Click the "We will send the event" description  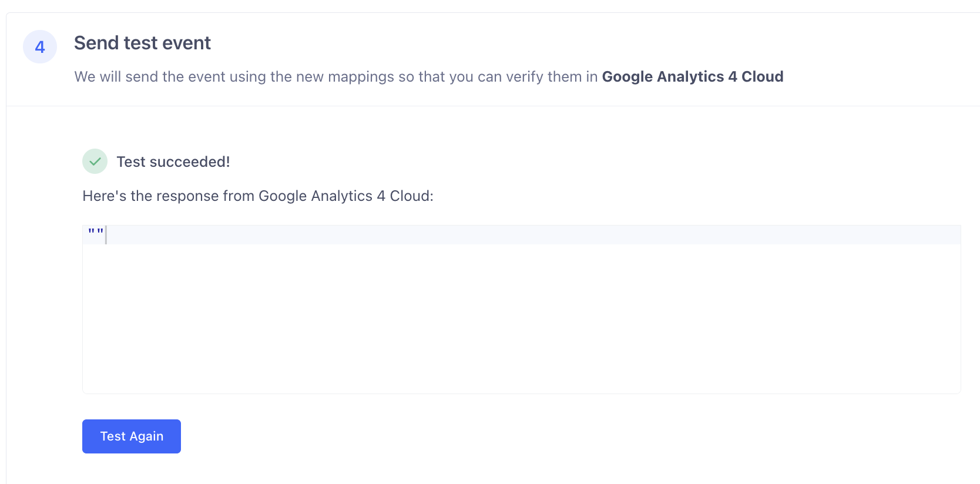click(429, 77)
